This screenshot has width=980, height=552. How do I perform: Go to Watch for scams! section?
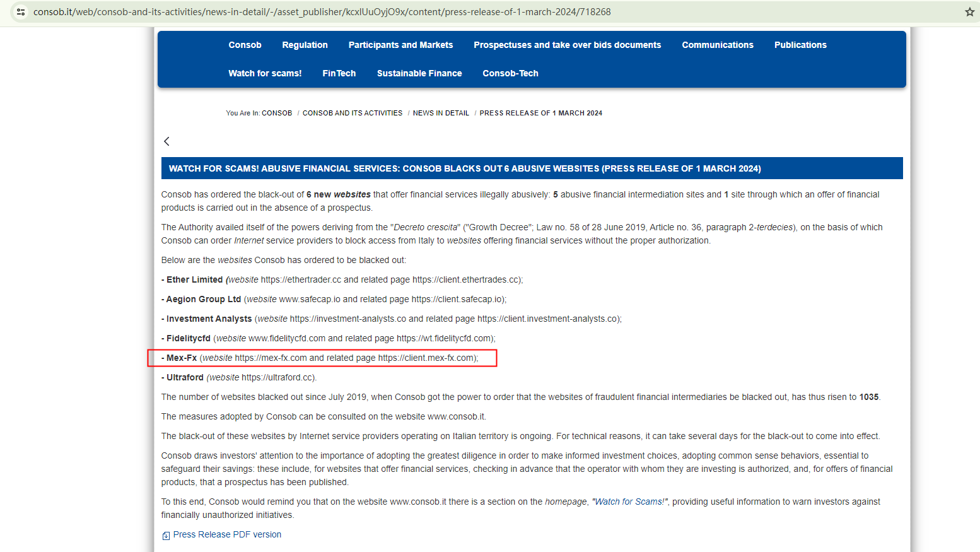(265, 73)
